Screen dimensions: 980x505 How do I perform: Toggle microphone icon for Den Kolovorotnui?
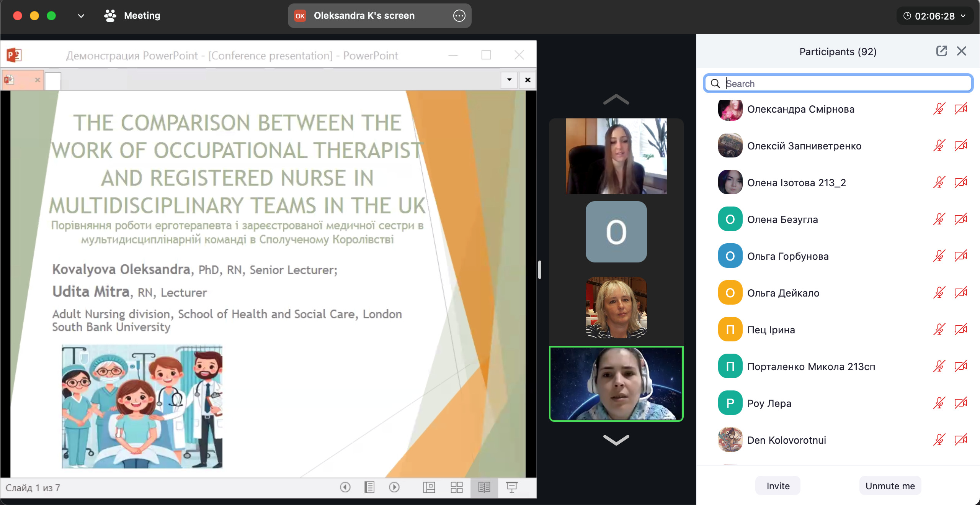click(x=939, y=440)
